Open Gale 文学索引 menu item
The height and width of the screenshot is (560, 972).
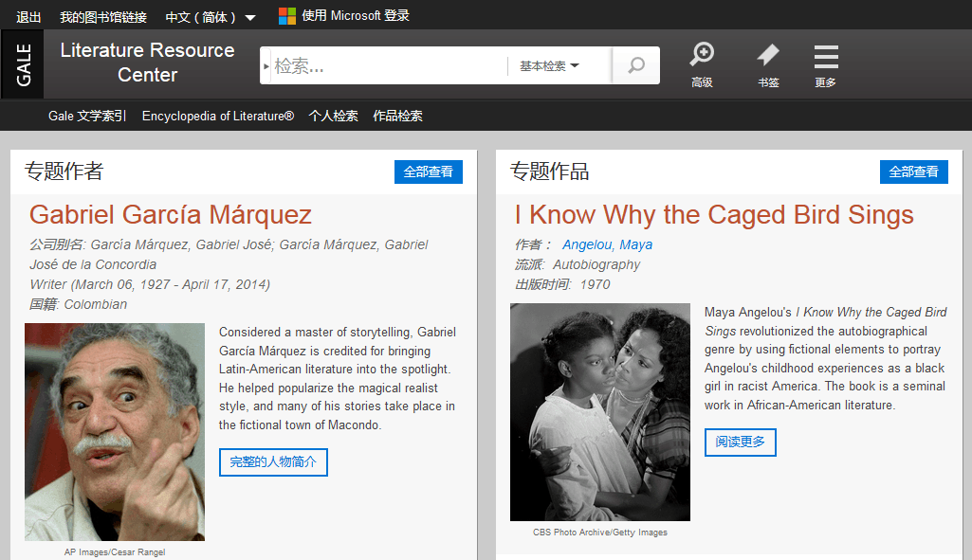pyautogui.click(x=87, y=117)
